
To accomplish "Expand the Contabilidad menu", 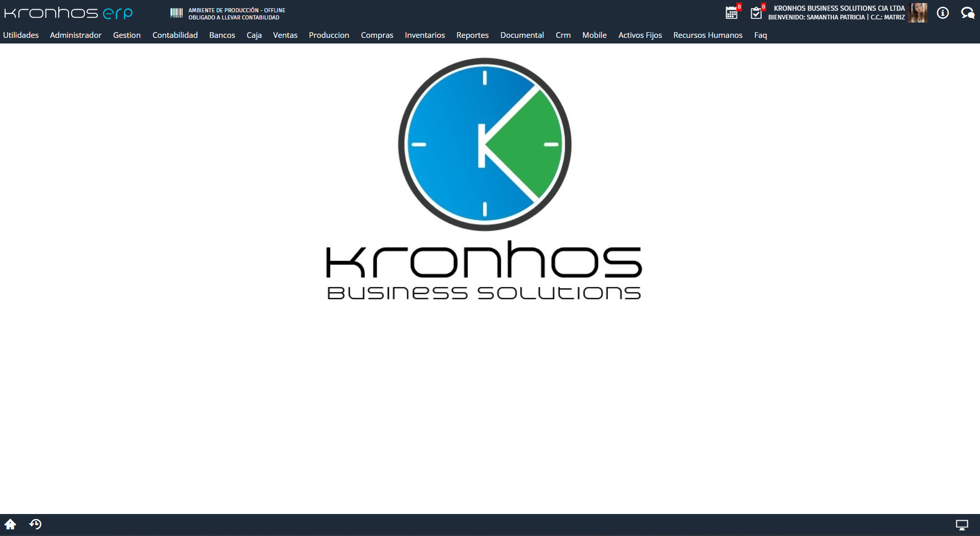I will coord(175,35).
